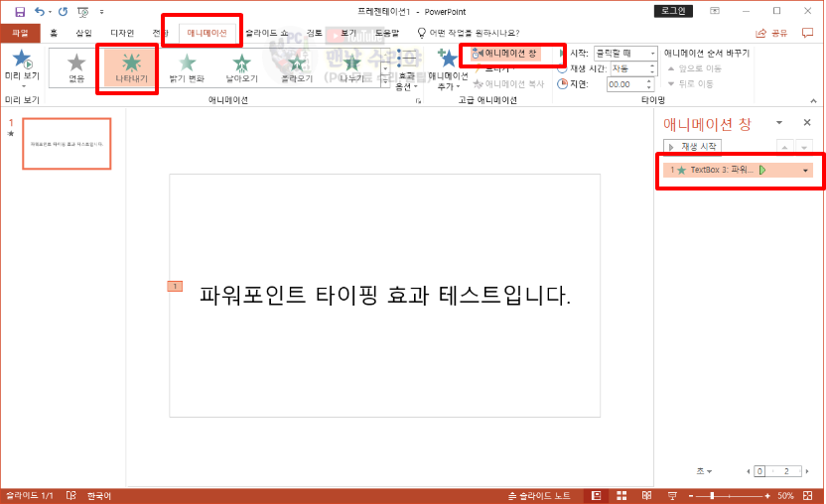The width and height of the screenshot is (826, 504).
Task: Click animation number tag 1 on slide
Action: 175,287
